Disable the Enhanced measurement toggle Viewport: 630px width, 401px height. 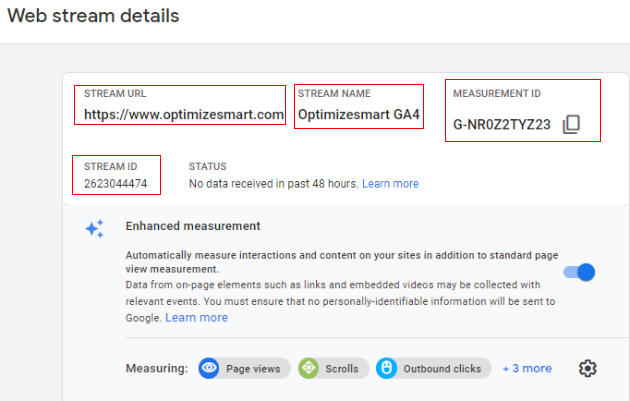coord(579,272)
